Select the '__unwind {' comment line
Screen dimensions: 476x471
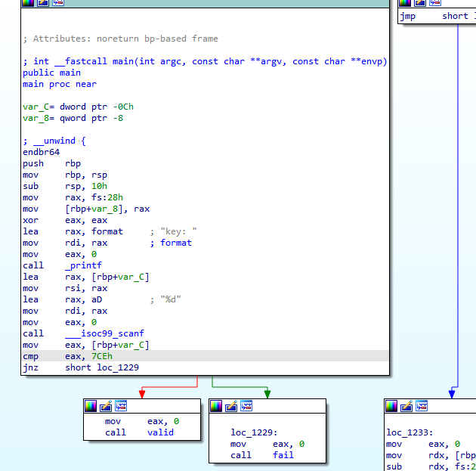point(54,141)
